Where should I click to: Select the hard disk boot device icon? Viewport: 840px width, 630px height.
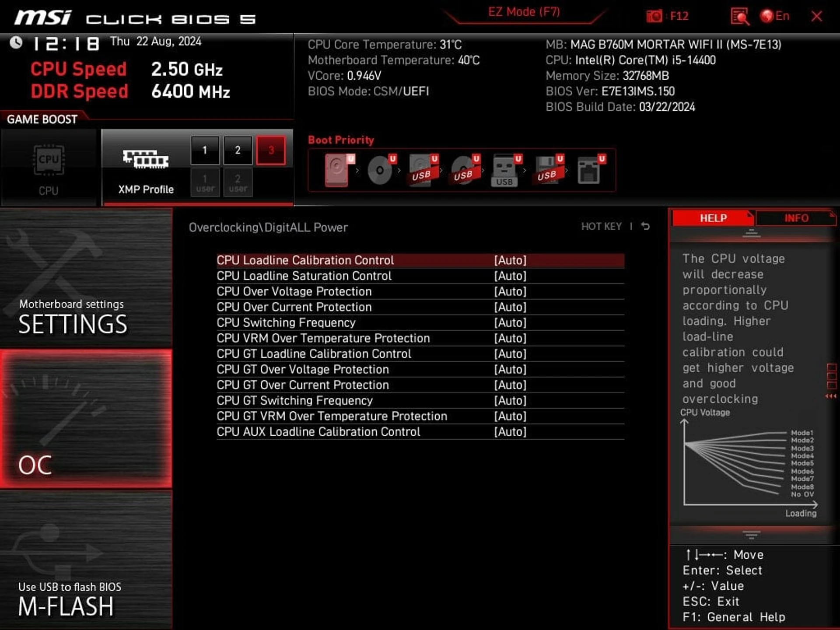coord(339,170)
